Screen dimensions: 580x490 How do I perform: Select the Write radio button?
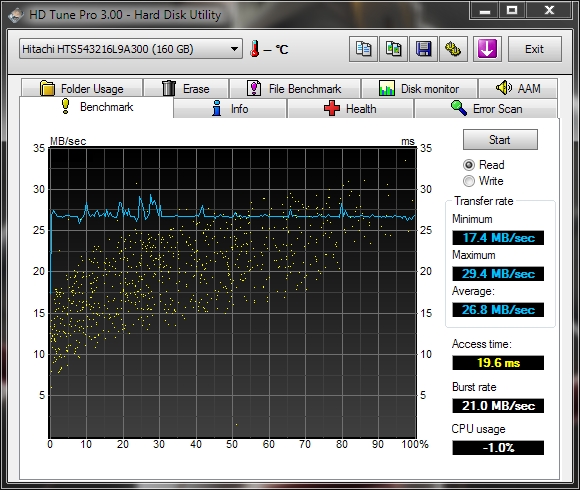[469, 181]
